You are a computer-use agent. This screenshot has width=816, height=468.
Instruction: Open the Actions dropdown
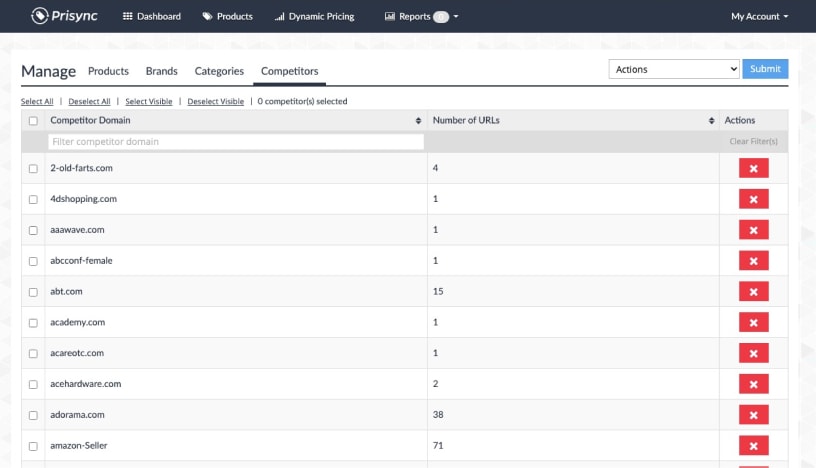[674, 69]
